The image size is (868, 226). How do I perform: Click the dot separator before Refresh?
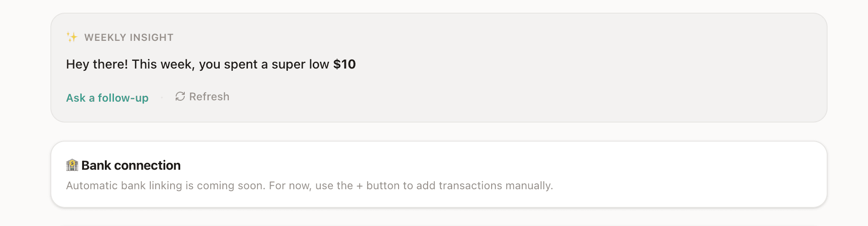point(162,98)
